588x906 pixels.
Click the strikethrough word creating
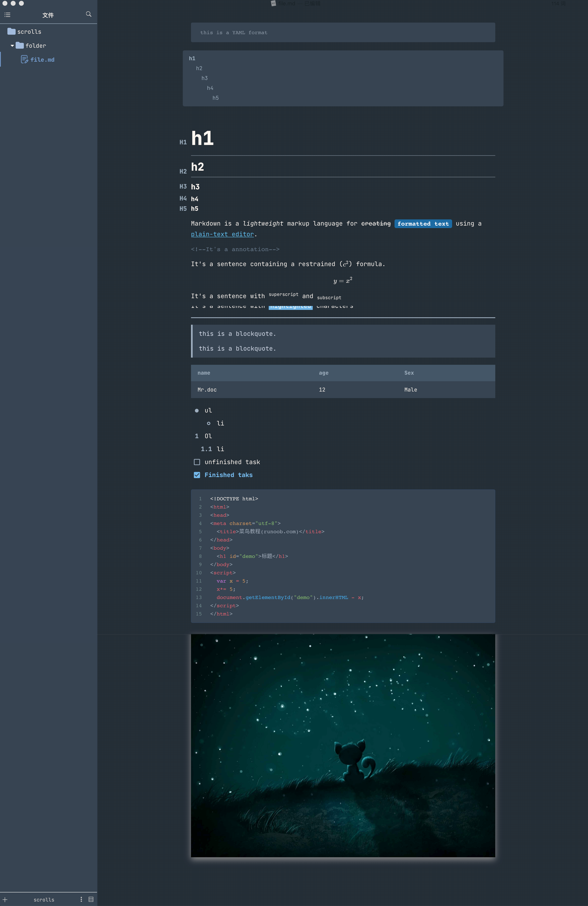[376, 224]
